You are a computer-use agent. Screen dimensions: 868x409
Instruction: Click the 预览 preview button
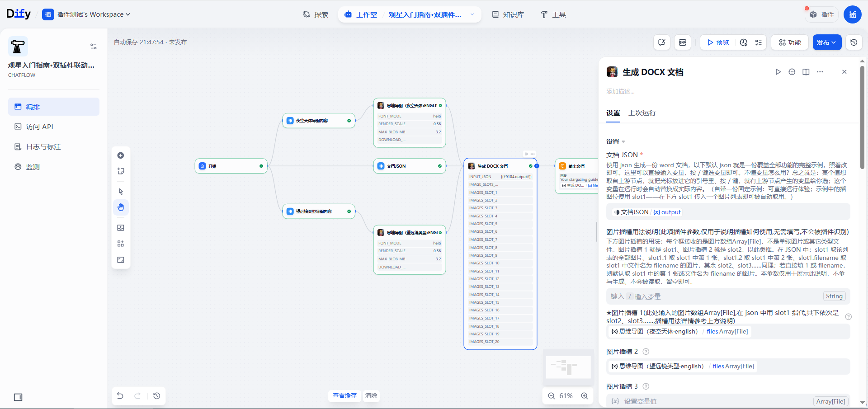[x=718, y=42]
